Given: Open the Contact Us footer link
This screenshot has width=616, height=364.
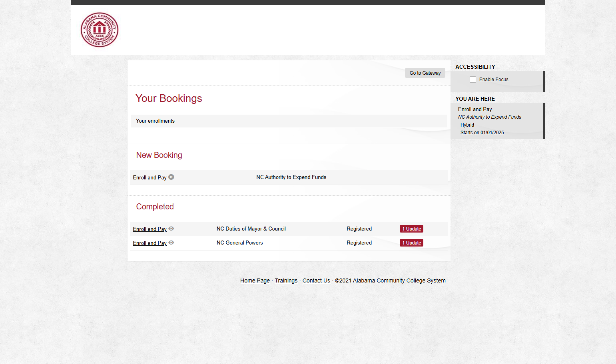Looking at the screenshot, I should (316, 280).
